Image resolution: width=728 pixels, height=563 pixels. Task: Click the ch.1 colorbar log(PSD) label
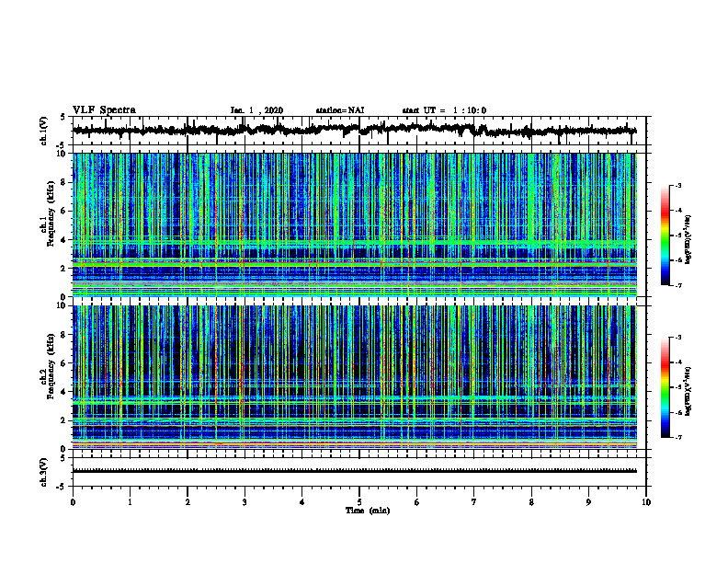pos(688,239)
